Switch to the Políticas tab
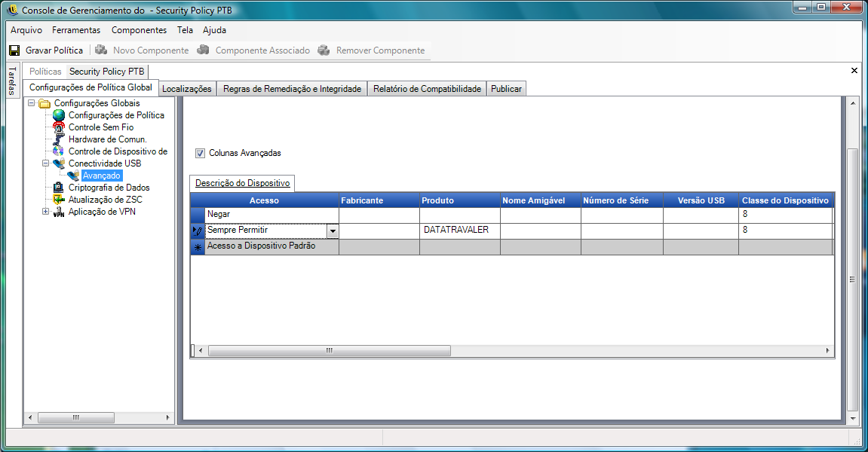The height and width of the screenshot is (452, 868). 45,72
